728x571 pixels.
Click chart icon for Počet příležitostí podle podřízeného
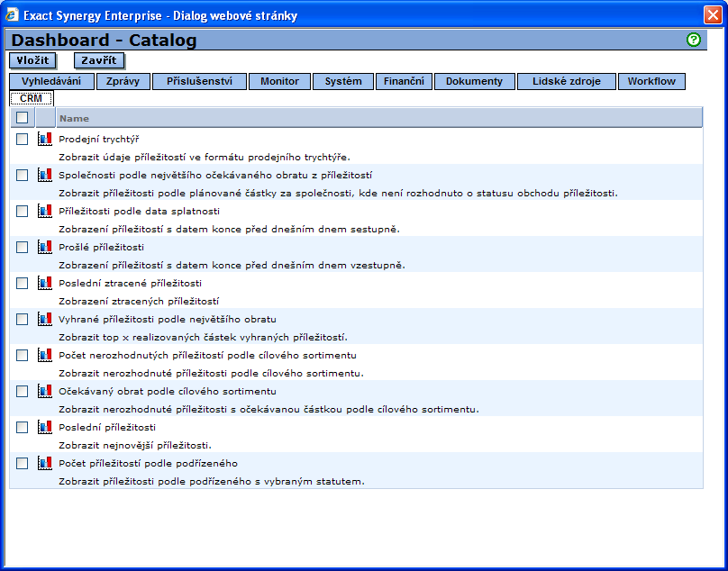point(45,463)
